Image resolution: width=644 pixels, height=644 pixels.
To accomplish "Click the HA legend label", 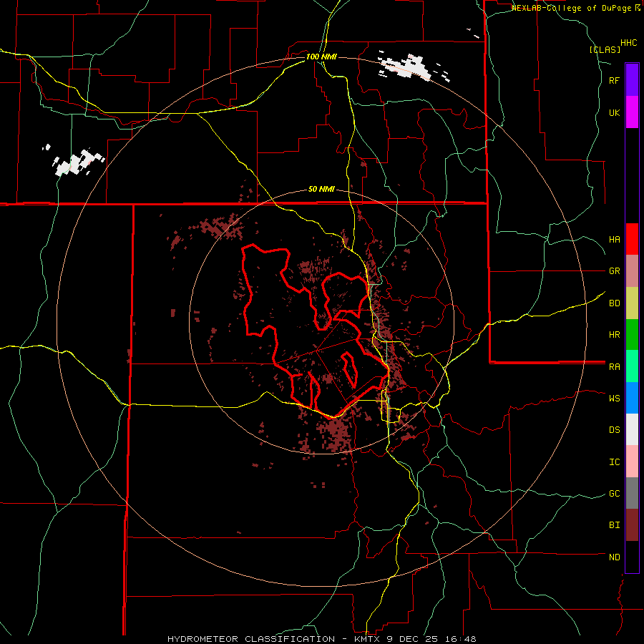I will 614,239.
